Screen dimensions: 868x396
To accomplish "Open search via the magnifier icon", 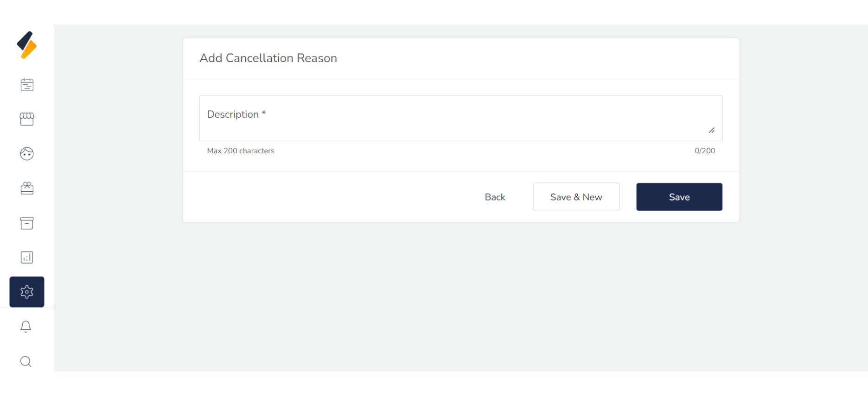I will [x=26, y=361].
